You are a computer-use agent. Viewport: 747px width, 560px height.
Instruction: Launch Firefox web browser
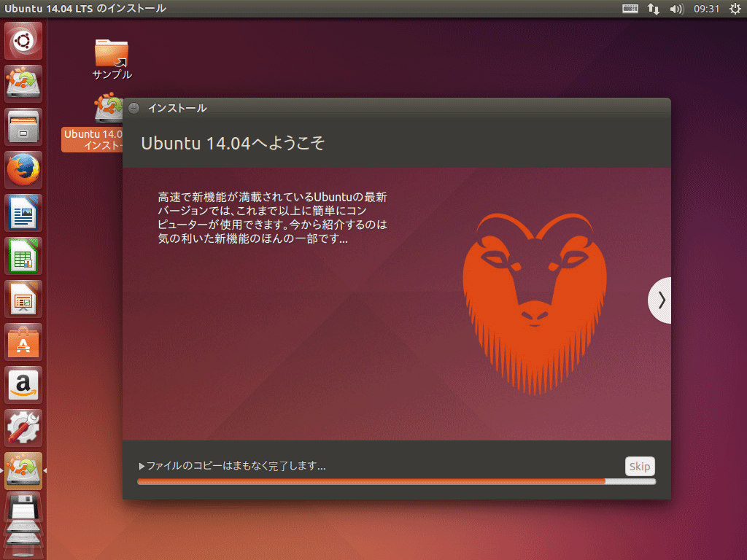tap(23, 169)
